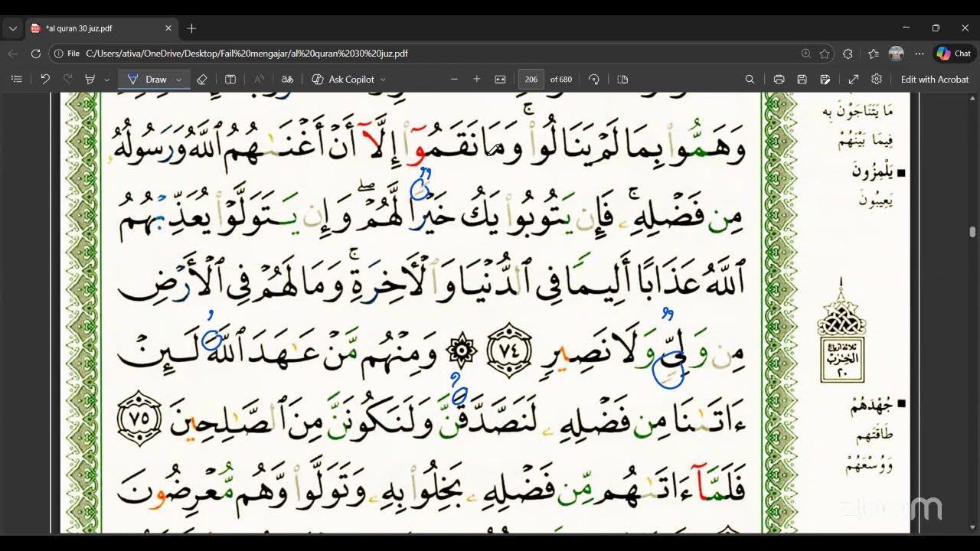
Task: Reload the page
Action: (36, 54)
